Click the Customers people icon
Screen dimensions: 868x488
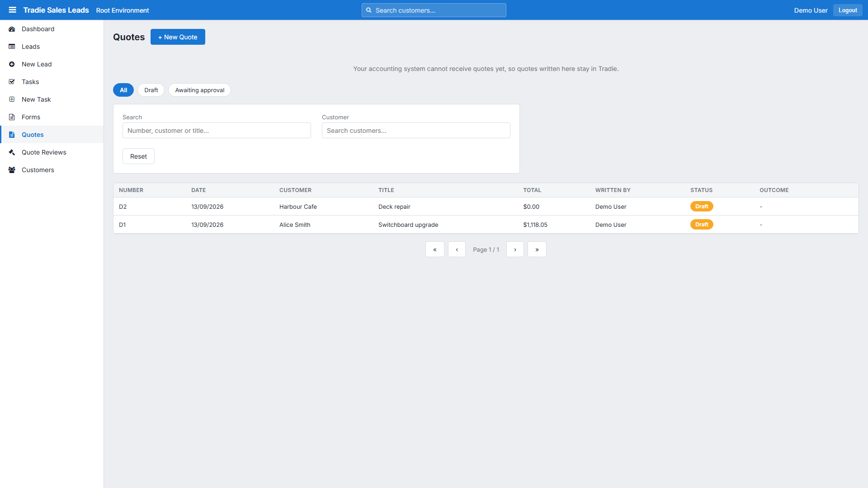12,170
